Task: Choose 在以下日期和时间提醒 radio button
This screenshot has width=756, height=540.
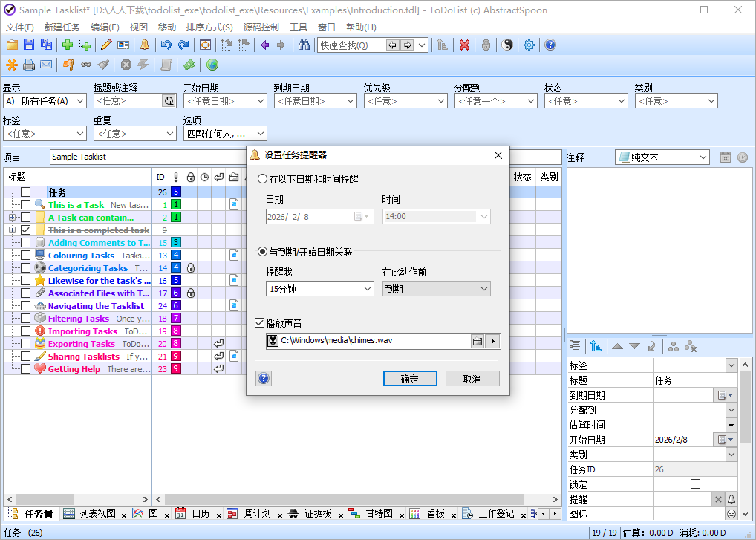Action: point(264,178)
